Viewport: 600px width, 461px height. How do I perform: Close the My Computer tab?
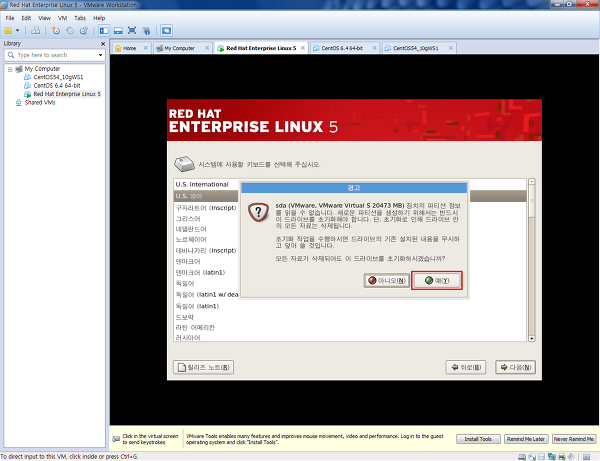point(207,48)
